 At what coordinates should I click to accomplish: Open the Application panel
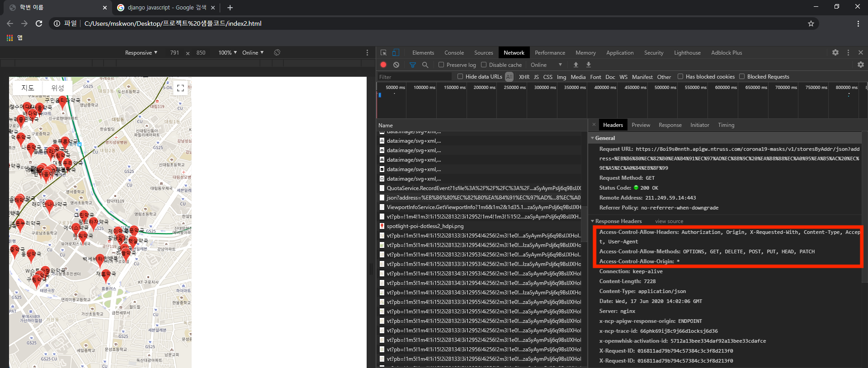click(620, 52)
